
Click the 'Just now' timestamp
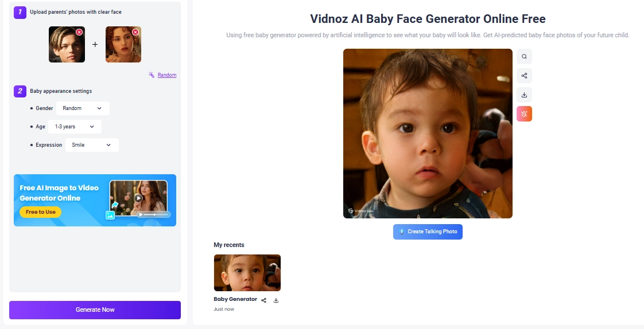tap(224, 309)
